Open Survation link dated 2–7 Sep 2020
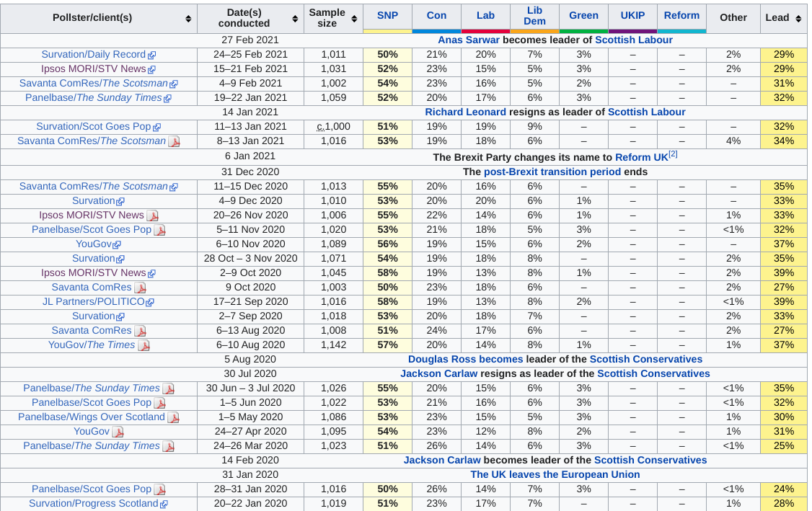 click(x=93, y=316)
